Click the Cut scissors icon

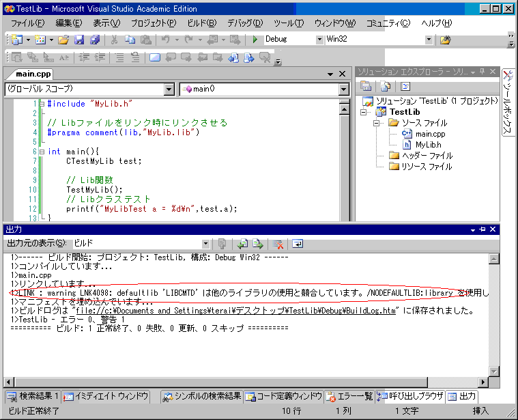[x=114, y=40]
